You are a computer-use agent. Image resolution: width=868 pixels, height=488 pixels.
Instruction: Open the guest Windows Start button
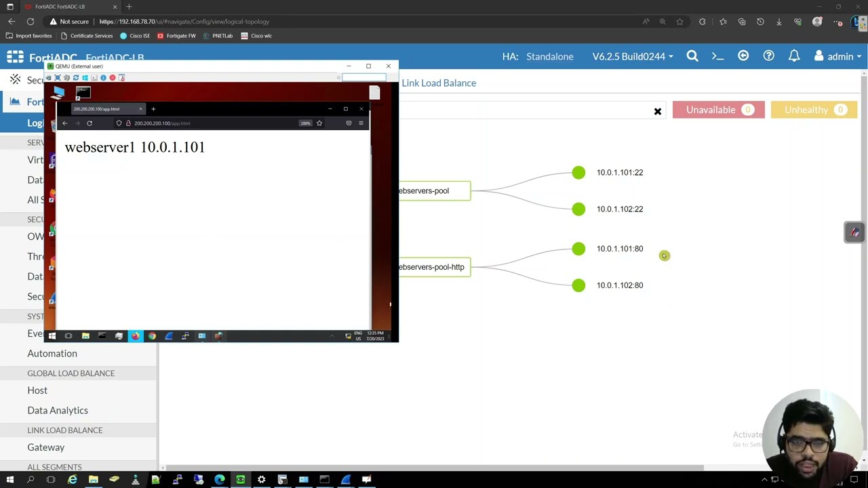tap(52, 336)
